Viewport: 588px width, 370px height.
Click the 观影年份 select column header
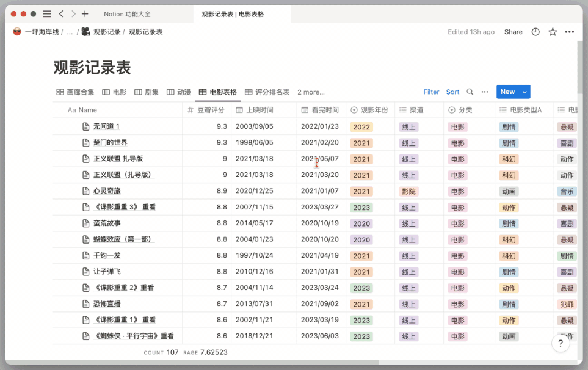point(370,110)
